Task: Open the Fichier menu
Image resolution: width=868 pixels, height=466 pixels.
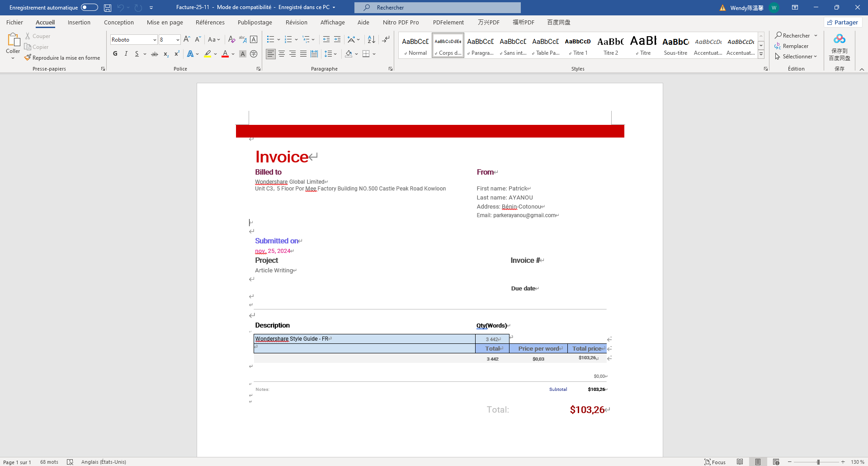Action: [14, 22]
